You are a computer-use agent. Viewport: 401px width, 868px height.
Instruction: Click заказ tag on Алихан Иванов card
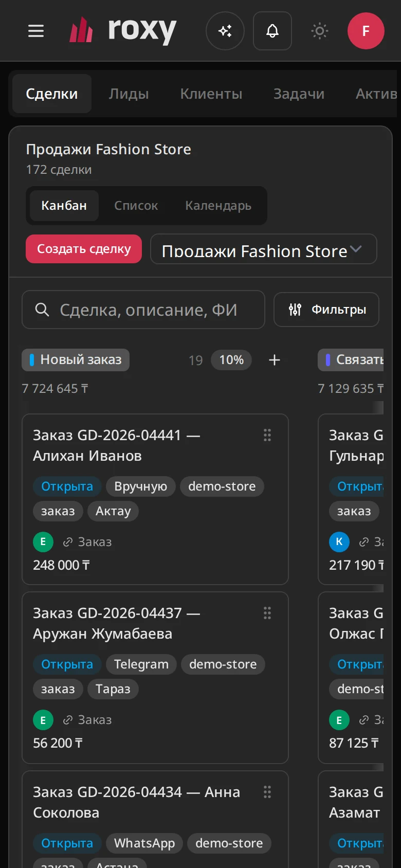tap(58, 511)
